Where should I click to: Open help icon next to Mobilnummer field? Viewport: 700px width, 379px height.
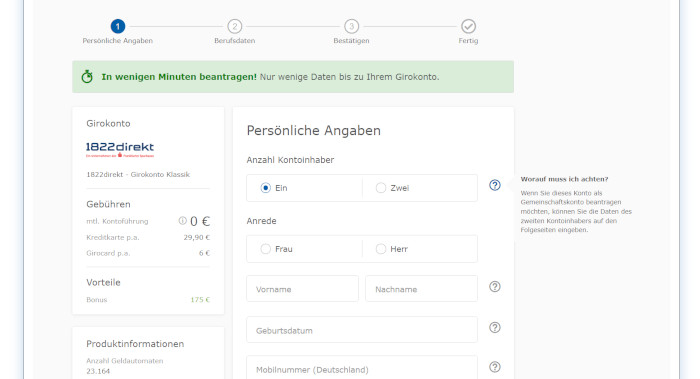click(495, 367)
